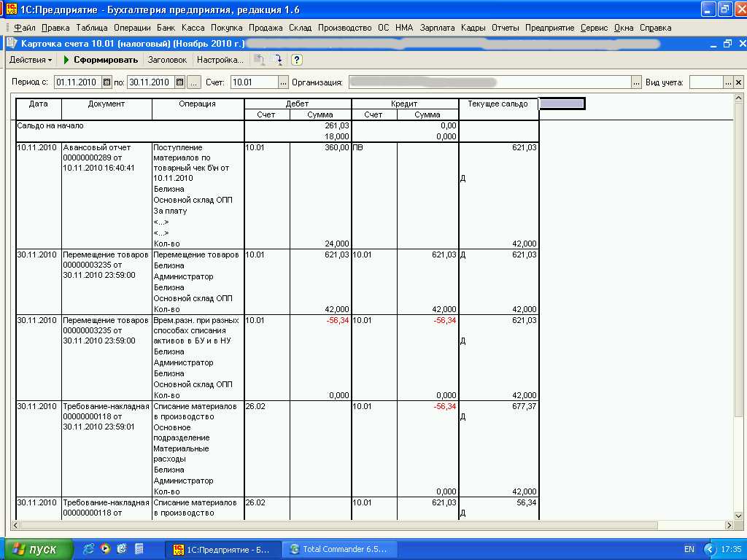Click horizontal scrollbar right arrow
The height and width of the screenshot is (560, 747).
729,525
